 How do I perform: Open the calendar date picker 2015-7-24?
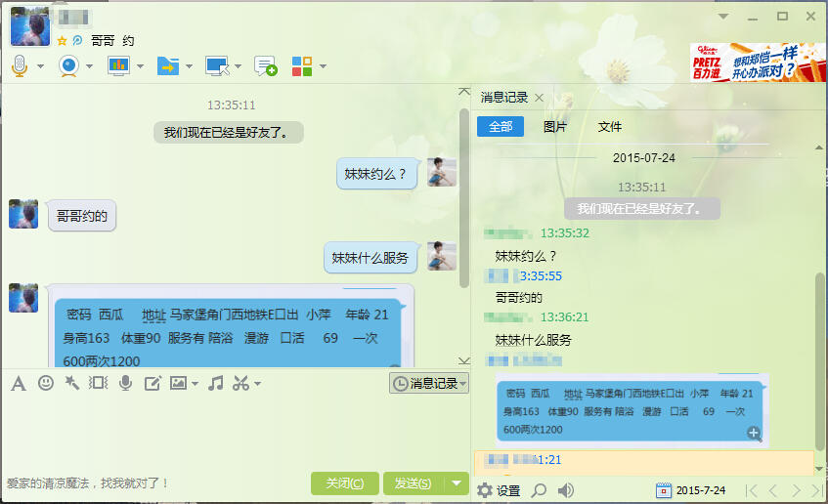(x=691, y=490)
